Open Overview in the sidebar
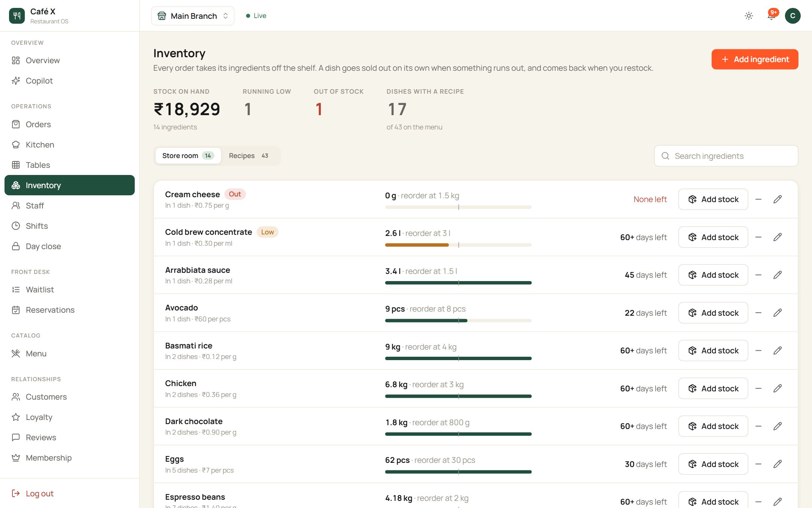 click(70, 60)
